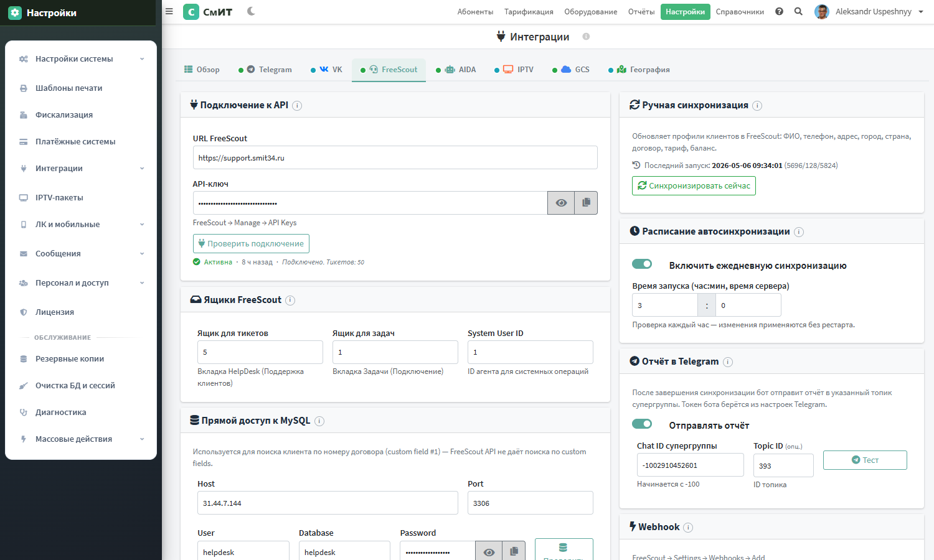Click the MySQL Host input field
The image size is (934, 560).
click(x=328, y=503)
